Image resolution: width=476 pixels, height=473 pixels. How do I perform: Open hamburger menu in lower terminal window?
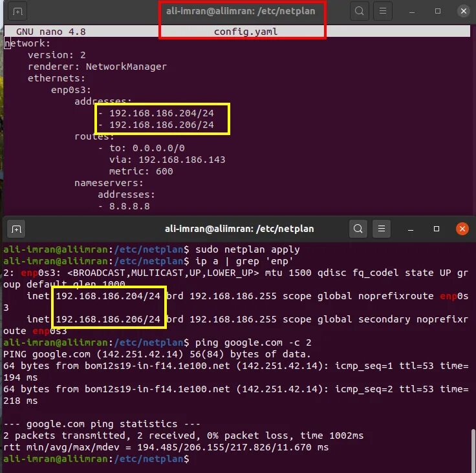click(382, 229)
